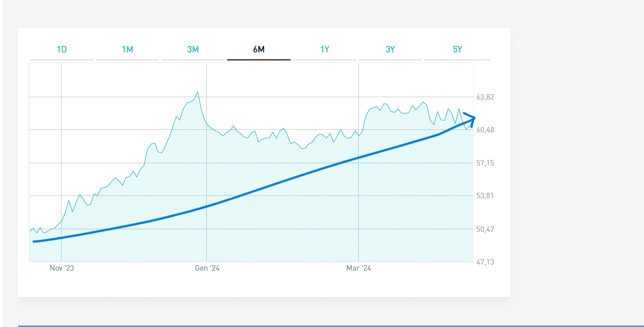Click the active 6M tab
644x327 pixels.
[258, 49]
